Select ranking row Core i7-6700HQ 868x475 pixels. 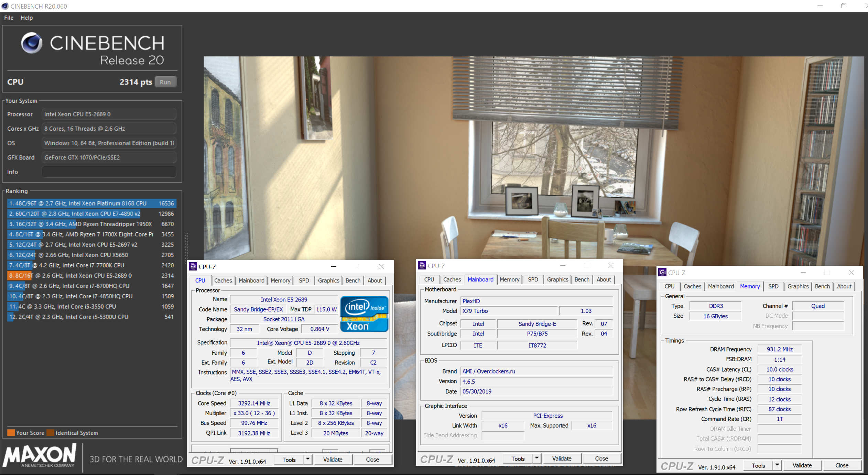(92, 286)
